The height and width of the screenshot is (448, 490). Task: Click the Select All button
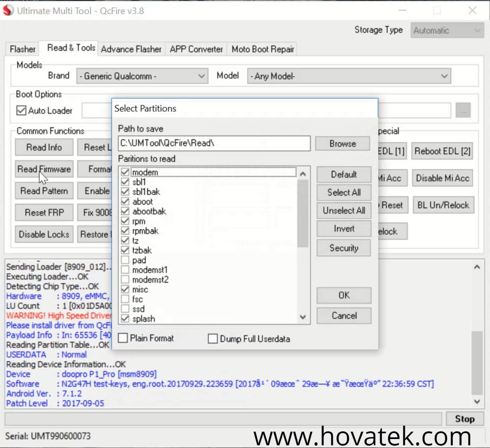click(x=344, y=192)
